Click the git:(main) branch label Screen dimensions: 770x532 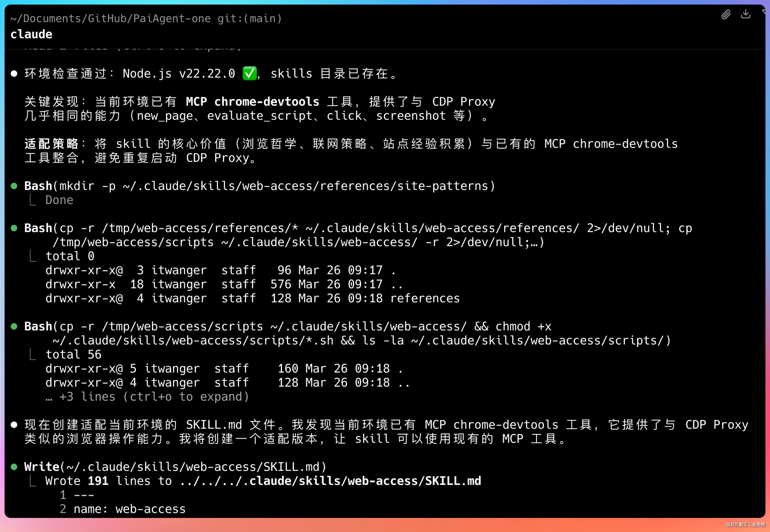pos(250,19)
